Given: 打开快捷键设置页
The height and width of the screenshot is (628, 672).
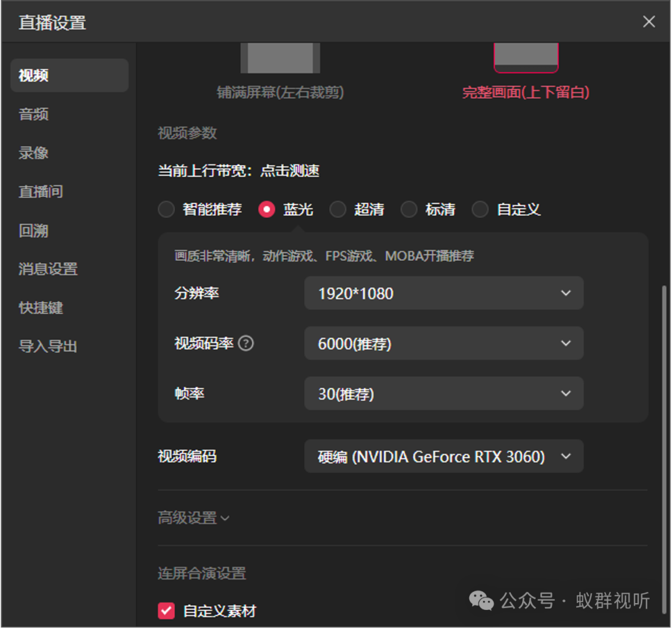Looking at the screenshot, I should [41, 308].
